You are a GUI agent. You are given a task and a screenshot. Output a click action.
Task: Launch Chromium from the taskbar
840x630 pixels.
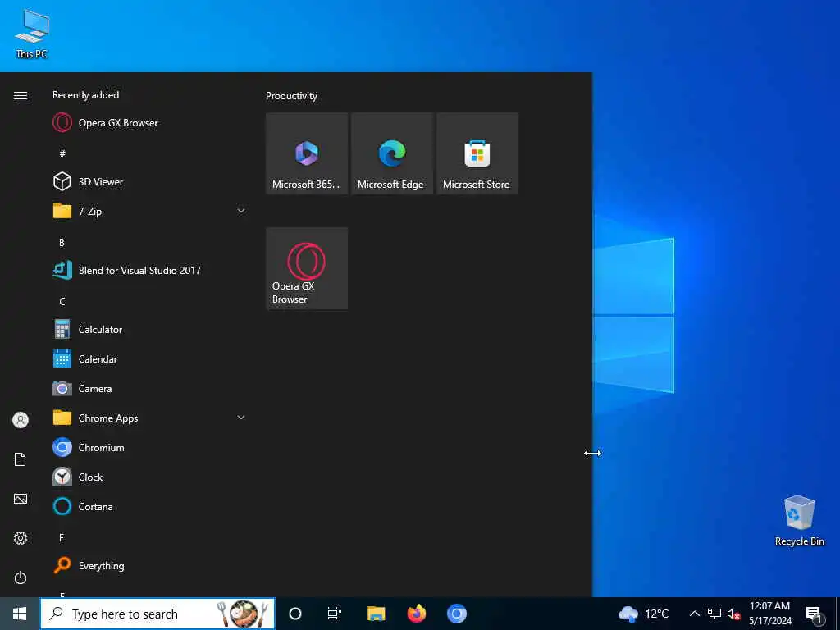pos(456,614)
